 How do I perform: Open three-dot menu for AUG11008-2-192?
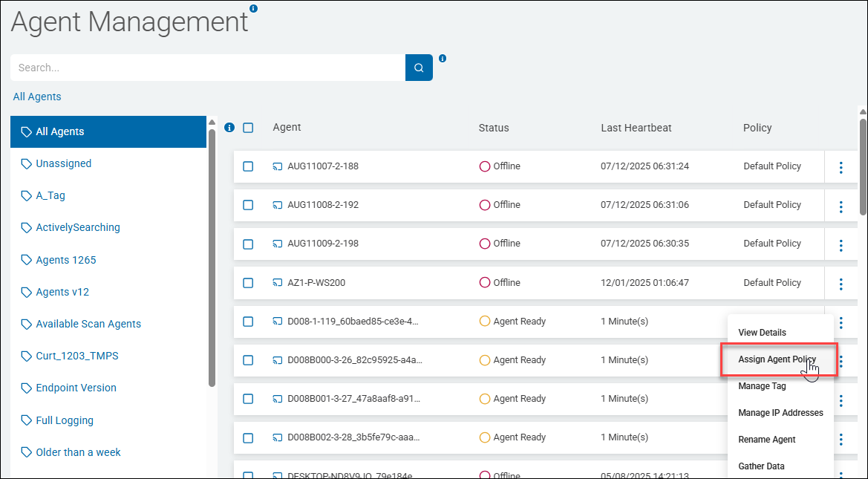841,206
